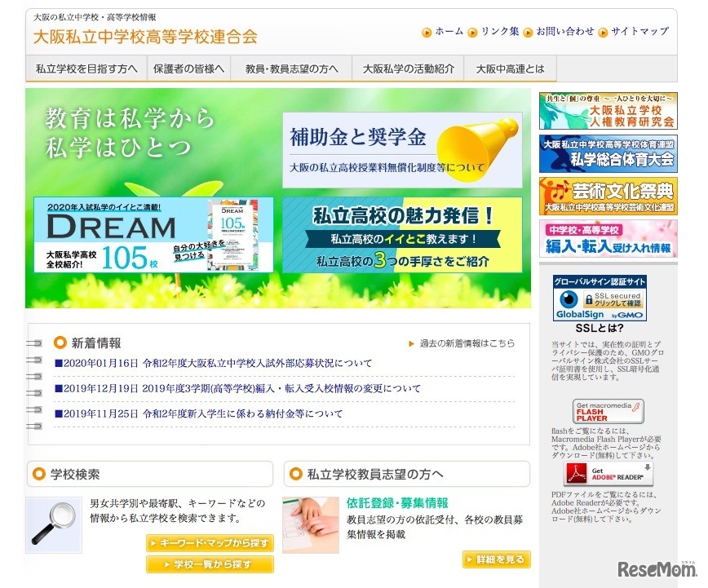Click the 私立学校教員志望の方へ section heading

click(375, 475)
